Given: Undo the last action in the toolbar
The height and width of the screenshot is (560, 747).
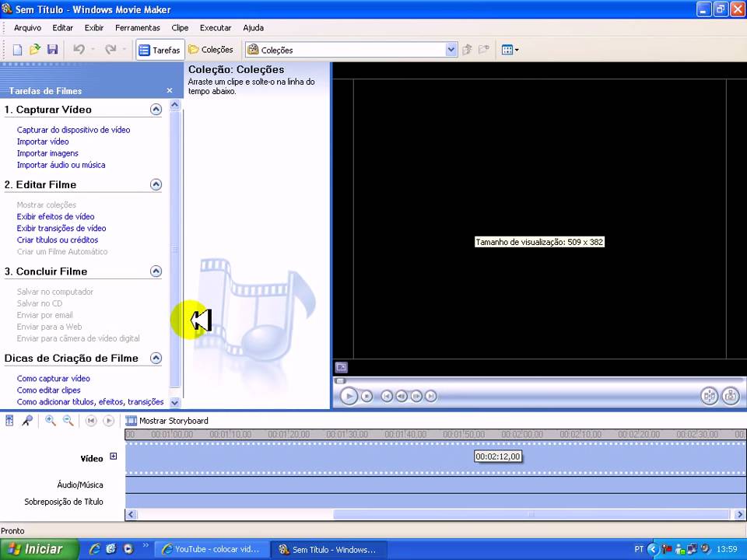Looking at the screenshot, I should tap(79, 50).
